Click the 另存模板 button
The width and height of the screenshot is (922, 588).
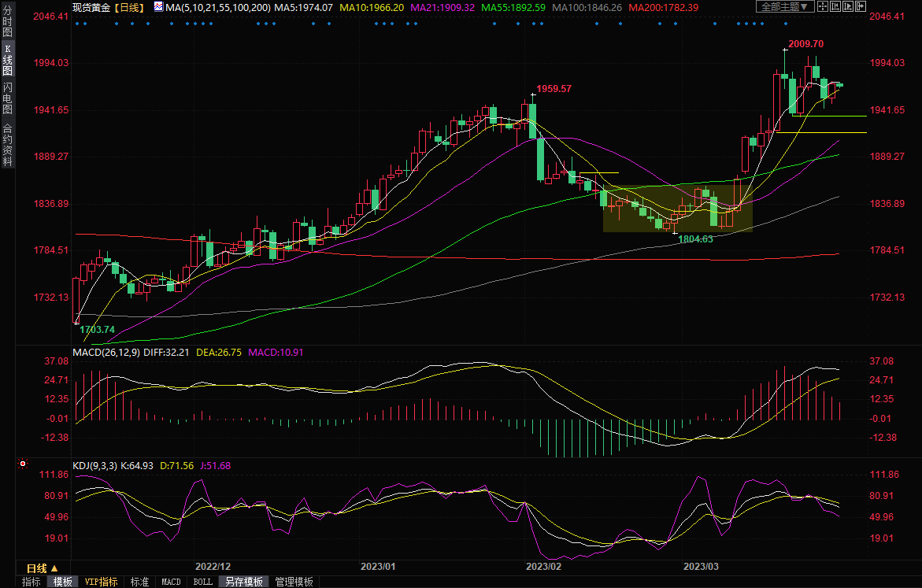(x=243, y=582)
